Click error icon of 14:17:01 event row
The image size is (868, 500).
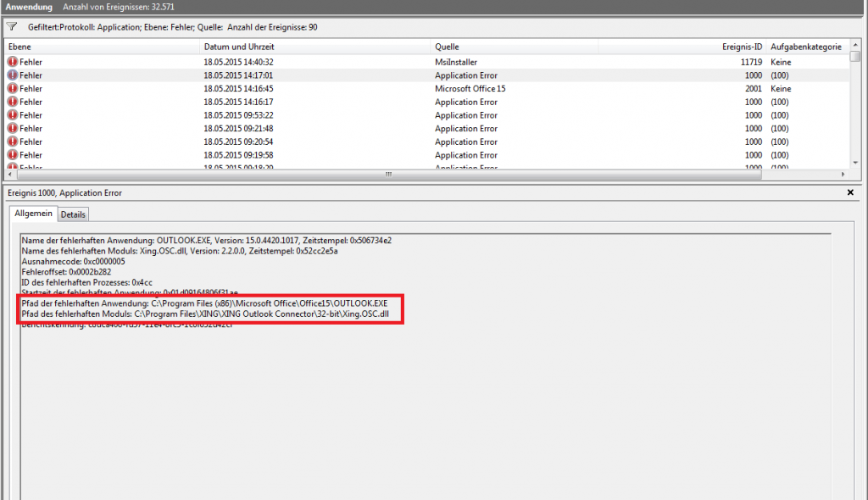pyautogui.click(x=13, y=75)
